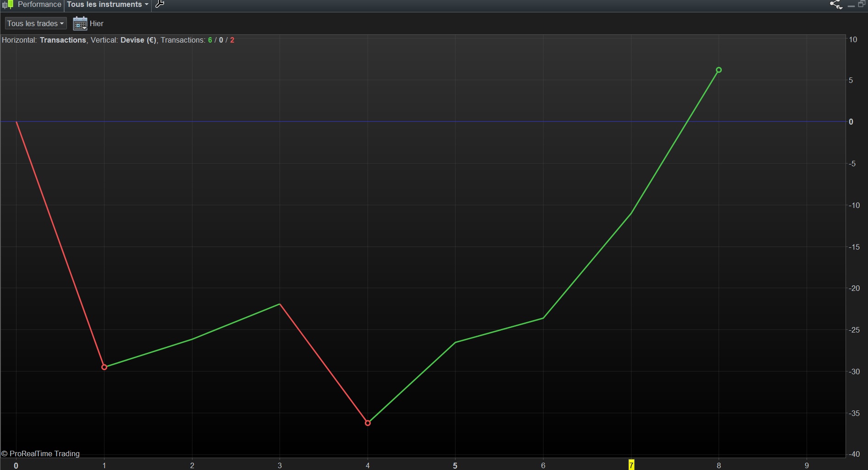Screen dimensions: 868x470
Task: Click the -30 label on the vertical axis
Action: click(854, 372)
